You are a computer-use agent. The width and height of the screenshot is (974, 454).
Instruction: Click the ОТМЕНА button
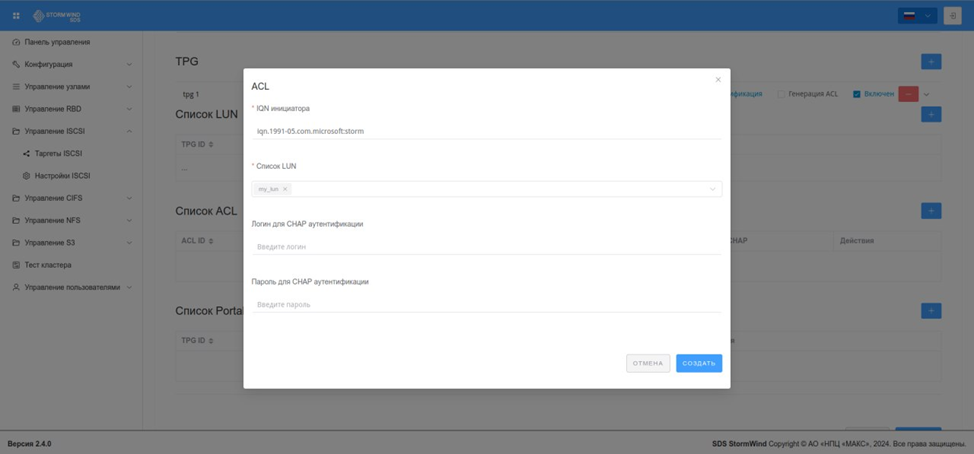pos(648,363)
